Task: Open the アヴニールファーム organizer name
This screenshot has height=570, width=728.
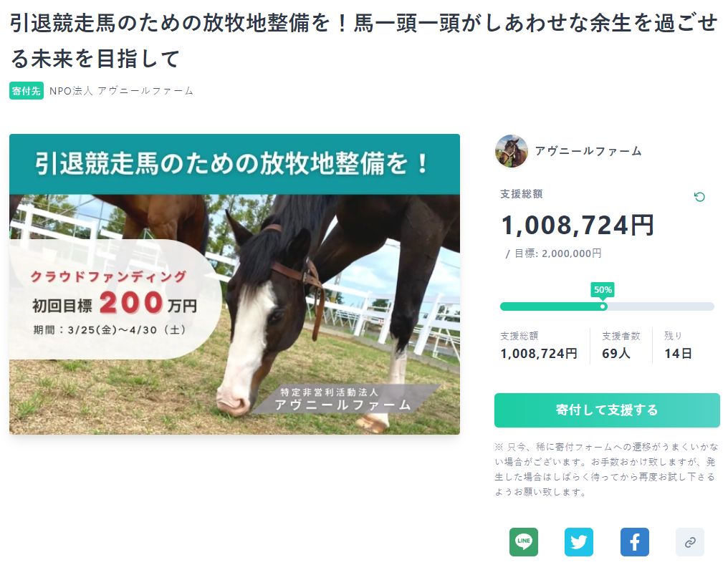Action: [x=588, y=151]
